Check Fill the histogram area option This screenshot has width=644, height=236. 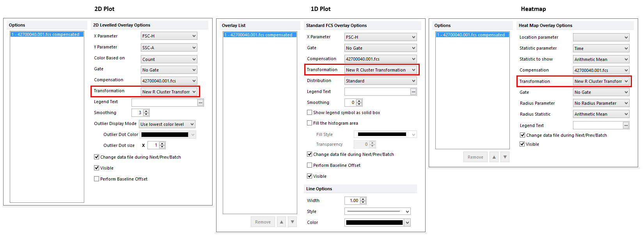[310, 123]
